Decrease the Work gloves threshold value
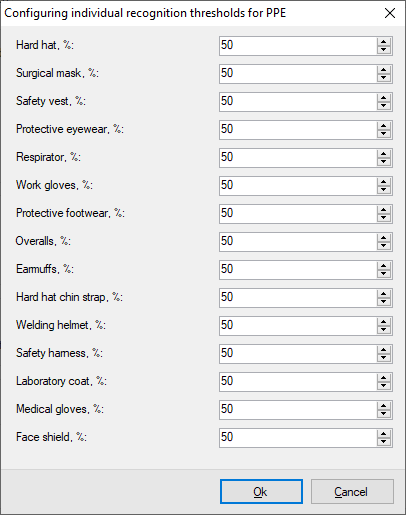The height and width of the screenshot is (515, 406). pos(384,190)
